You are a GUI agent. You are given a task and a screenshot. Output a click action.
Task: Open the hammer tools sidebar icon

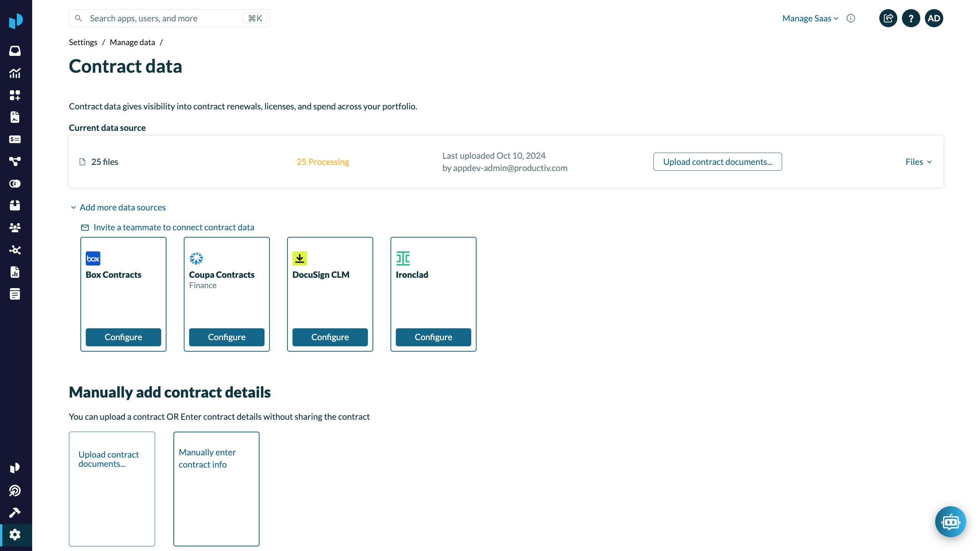coord(15,512)
